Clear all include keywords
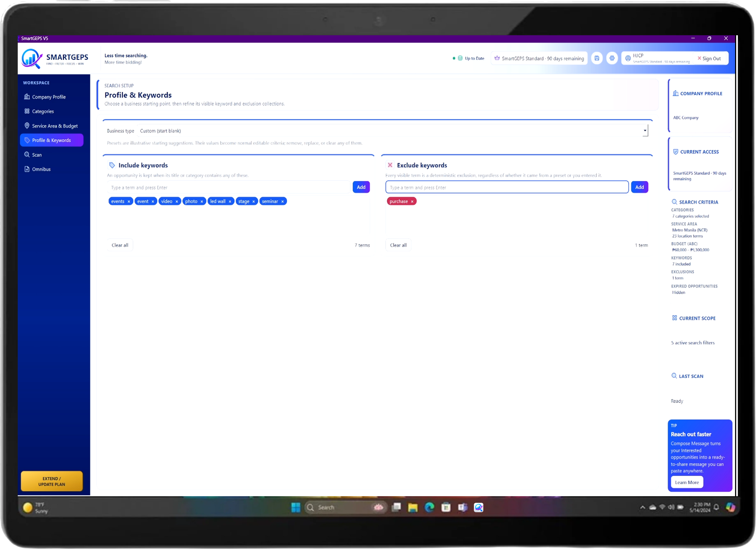The image size is (756, 549). click(x=120, y=245)
